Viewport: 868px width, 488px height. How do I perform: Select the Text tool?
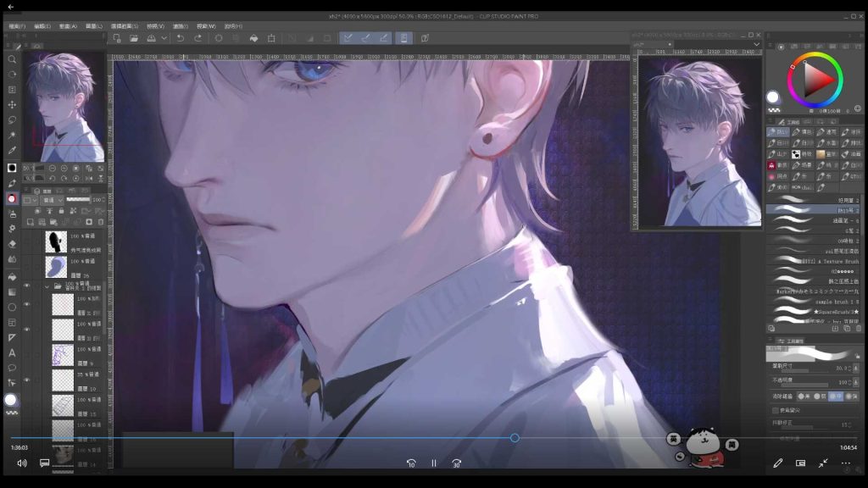[x=12, y=352]
